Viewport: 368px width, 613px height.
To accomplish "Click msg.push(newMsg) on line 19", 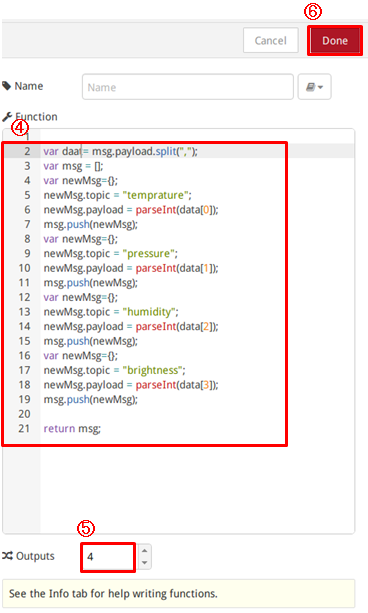I will (x=90, y=400).
